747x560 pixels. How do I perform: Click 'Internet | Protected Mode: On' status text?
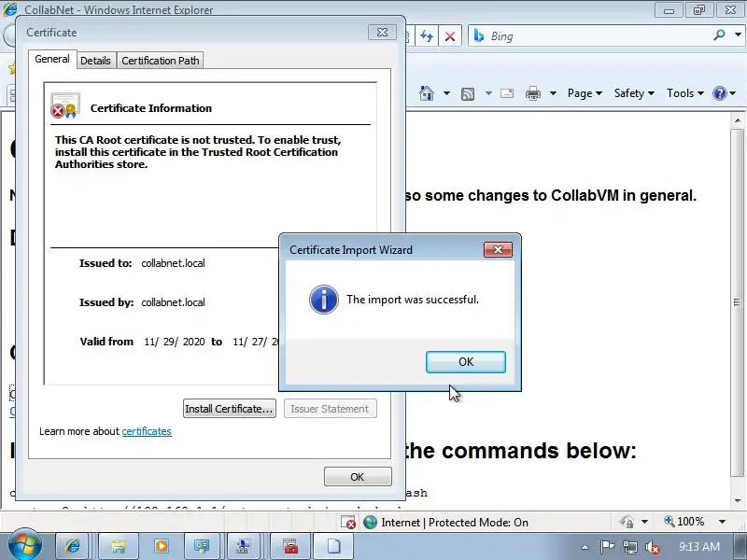[455, 523]
